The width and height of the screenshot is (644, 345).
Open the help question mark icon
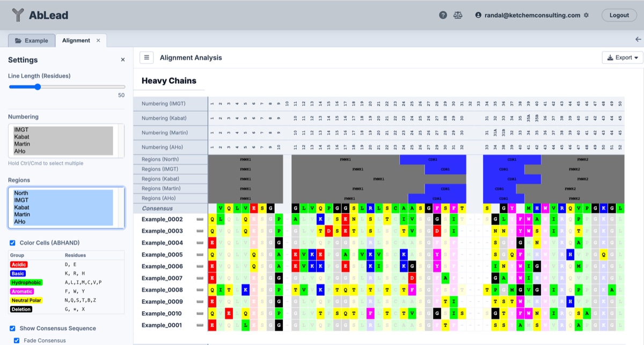pyautogui.click(x=443, y=15)
